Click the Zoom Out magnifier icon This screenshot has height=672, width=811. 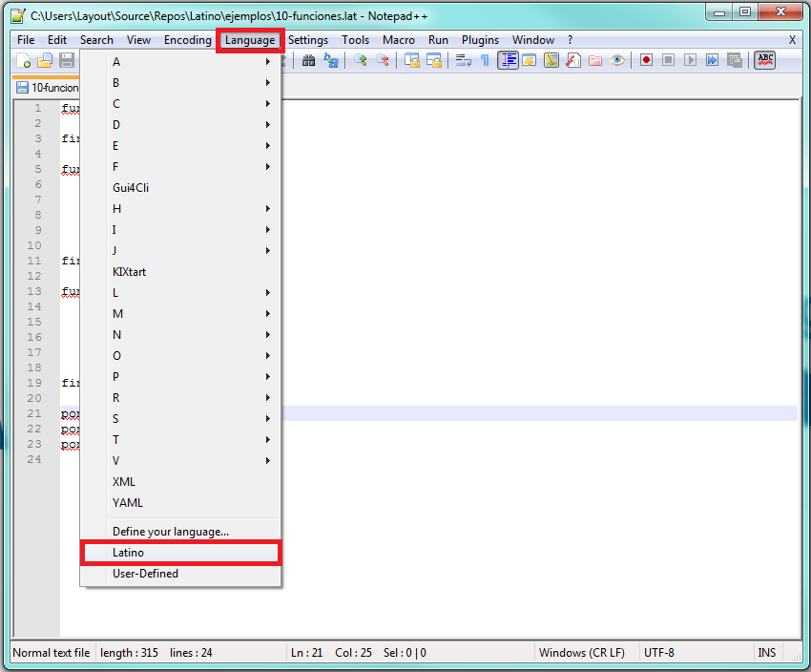pyautogui.click(x=383, y=60)
